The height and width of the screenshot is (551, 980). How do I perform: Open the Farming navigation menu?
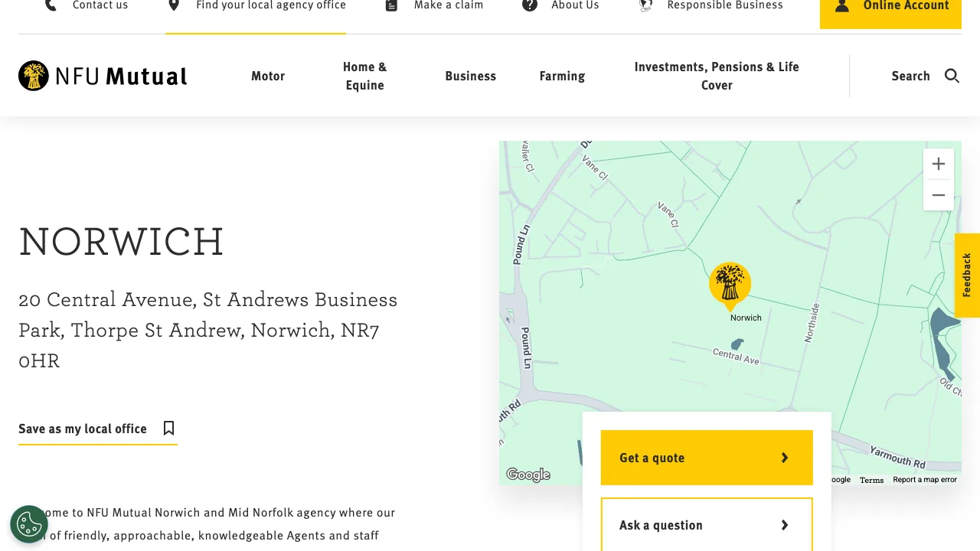[561, 76]
